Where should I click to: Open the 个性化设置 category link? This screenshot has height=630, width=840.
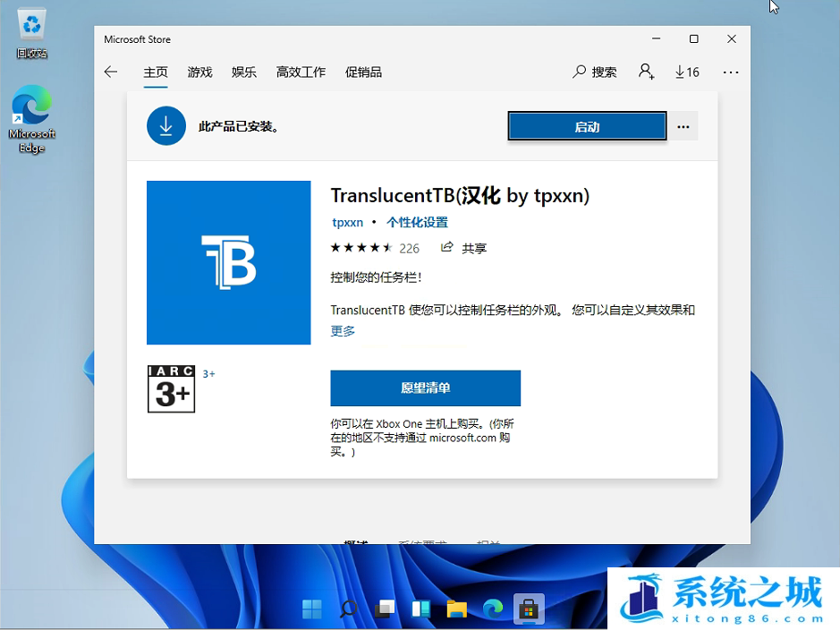tap(418, 222)
